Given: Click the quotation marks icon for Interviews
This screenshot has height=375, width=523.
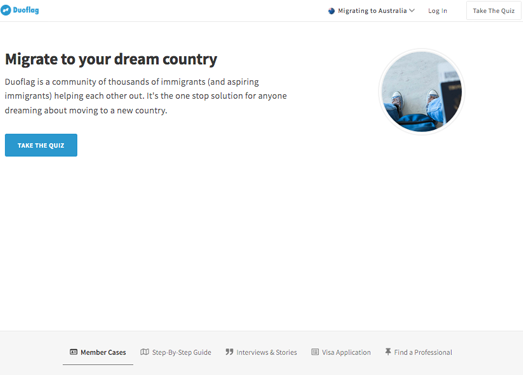Looking at the screenshot, I should pos(229,352).
